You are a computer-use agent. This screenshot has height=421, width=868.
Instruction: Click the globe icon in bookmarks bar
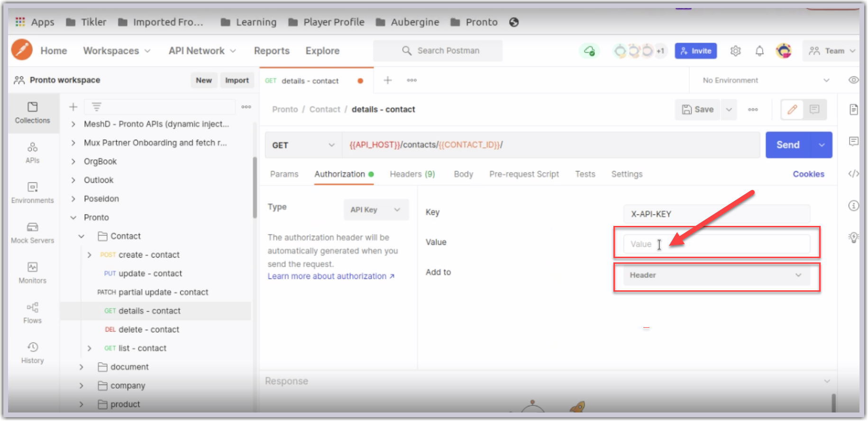pyautogui.click(x=514, y=22)
